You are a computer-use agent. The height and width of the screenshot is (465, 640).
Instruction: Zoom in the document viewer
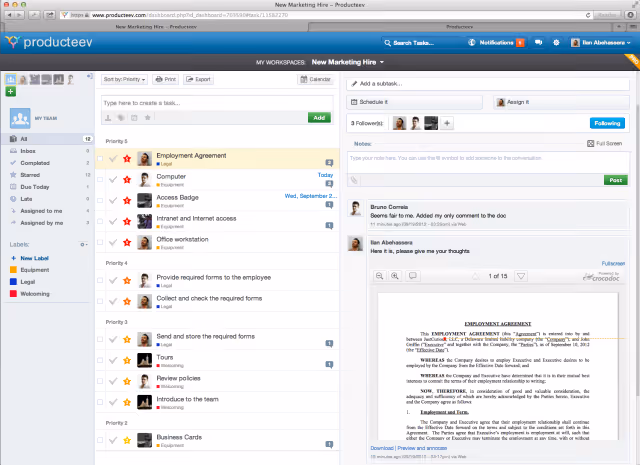395,276
